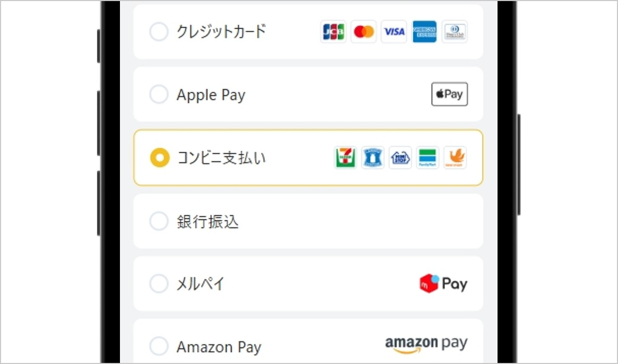Click the Merpay logo

click(x=443, y=283)
